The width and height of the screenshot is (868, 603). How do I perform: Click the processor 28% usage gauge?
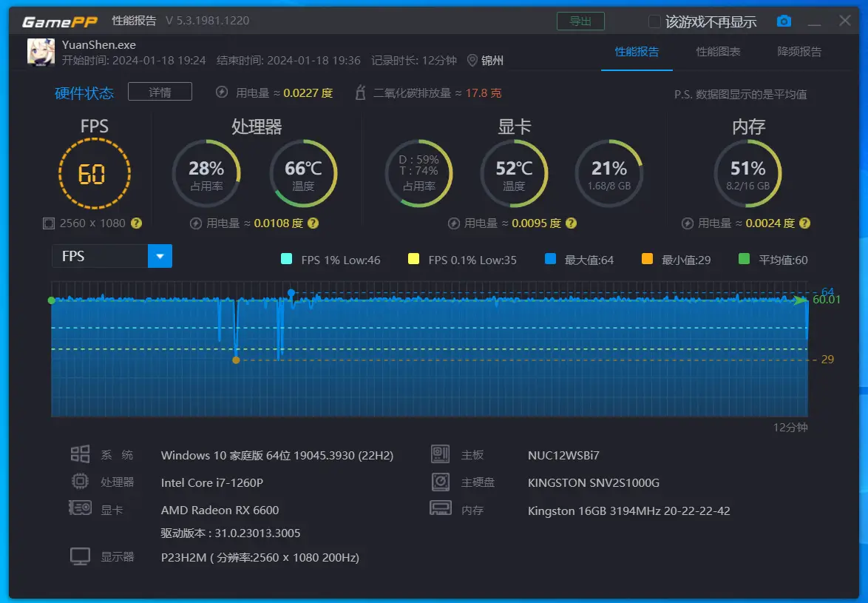pyautogui.click(x=206, y=173)
